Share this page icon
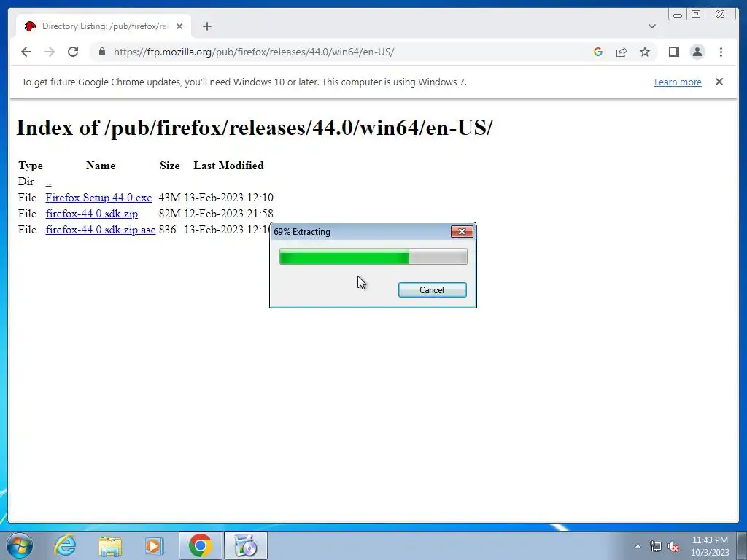The height and width of the screenshot is (560, 747). (622, 52)
